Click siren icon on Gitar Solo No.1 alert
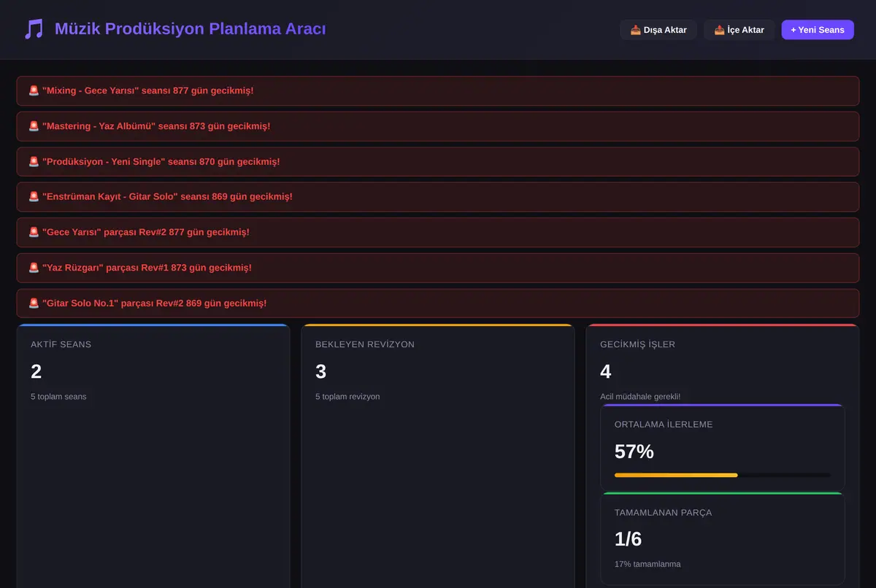This screenshot has height=588, width=876. tap(34, 303)
